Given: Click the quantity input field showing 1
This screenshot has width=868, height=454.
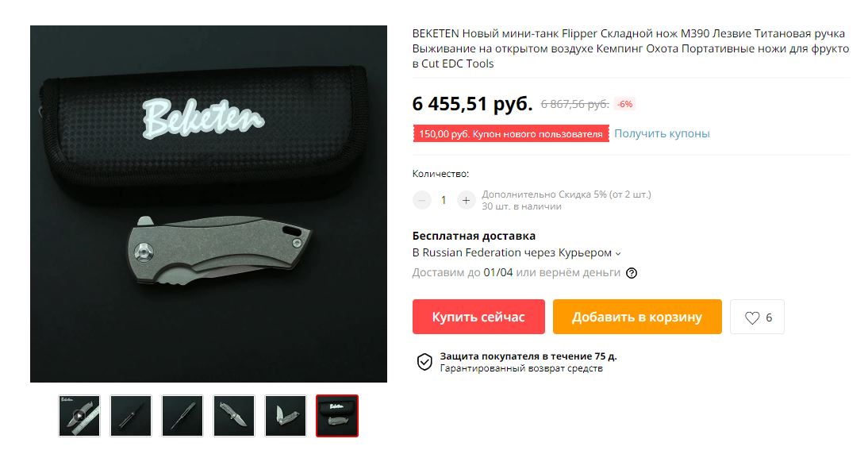Looking at the screenshot, I should (x=444, y=201).
